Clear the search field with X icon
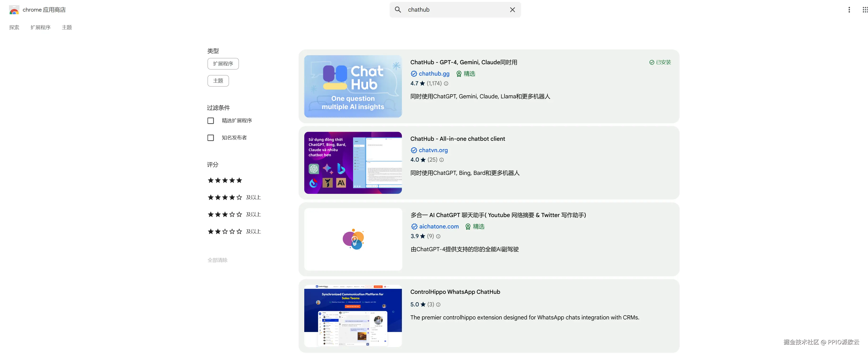This screenshot has height=354, width=868. click(512, 10)
